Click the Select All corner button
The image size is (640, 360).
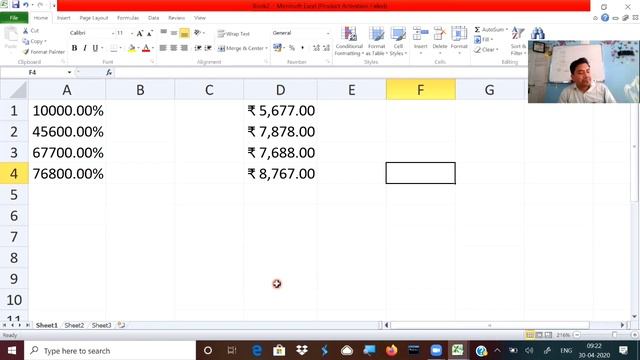click(x=14, y=90)
